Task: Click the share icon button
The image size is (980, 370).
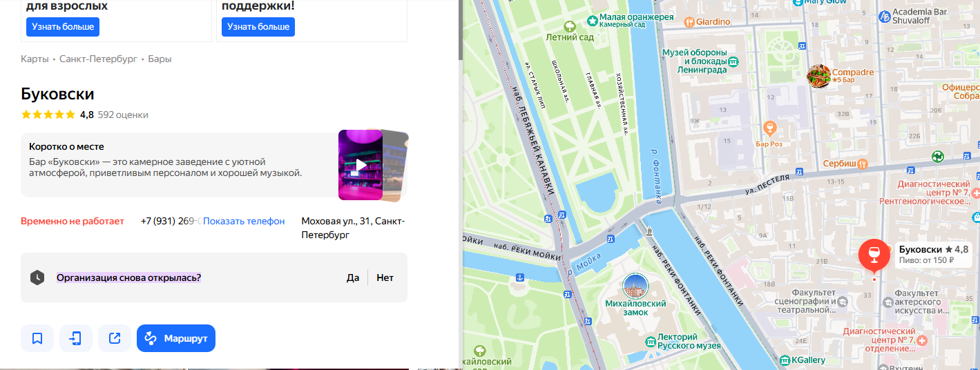Action: [115, 338]
